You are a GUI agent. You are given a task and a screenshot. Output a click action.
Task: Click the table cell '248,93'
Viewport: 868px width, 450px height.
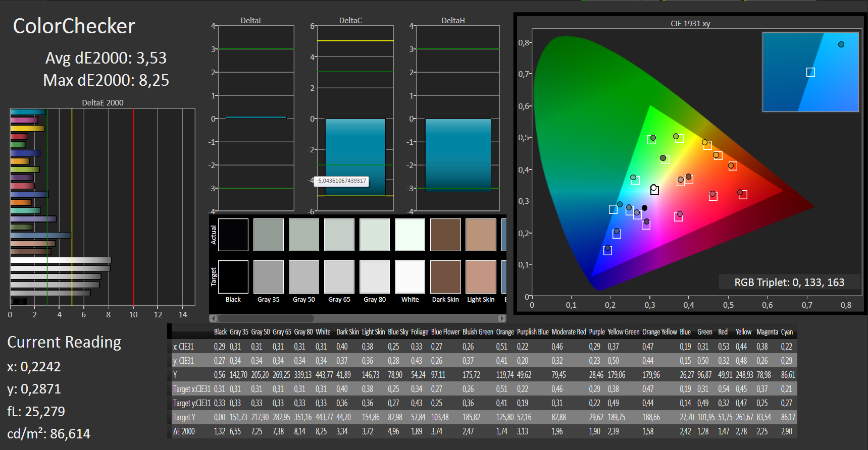click(744, 375)
